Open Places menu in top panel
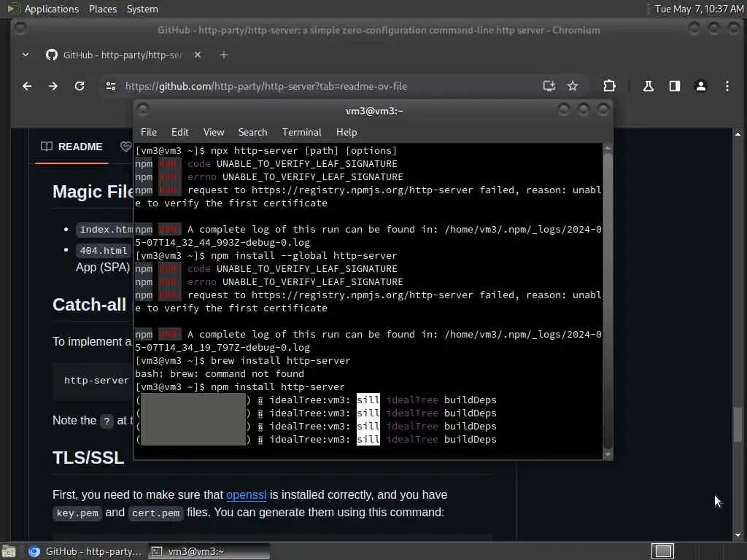Viewport: 747px width, 560px height. (x=102, y=9)
